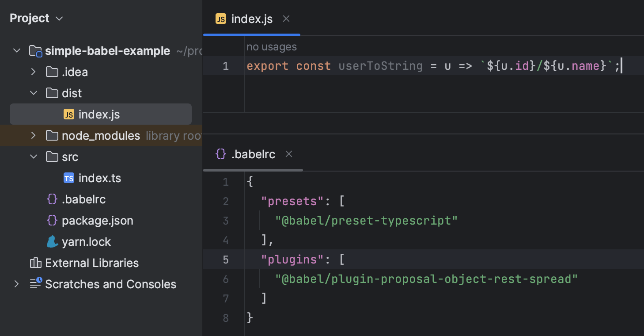Click the Scratches and Consoles icon
Image resolution: width=644 pixels, height=336 pixels.
[35, 283]
